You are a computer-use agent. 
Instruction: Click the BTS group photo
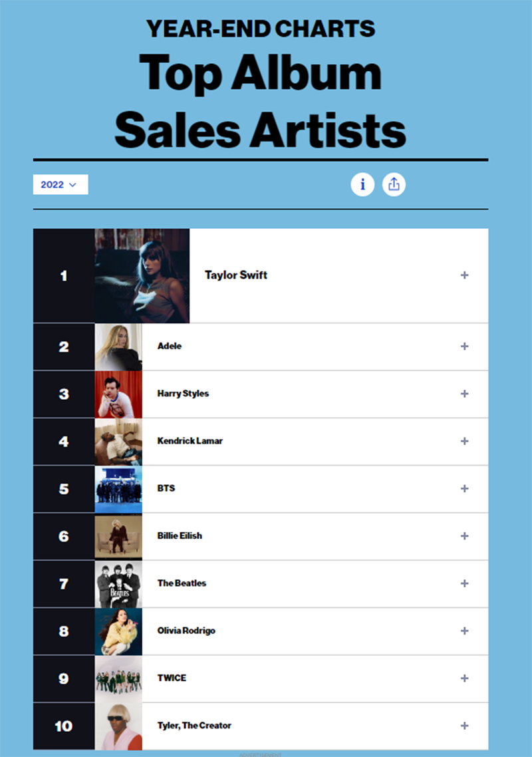119,489
